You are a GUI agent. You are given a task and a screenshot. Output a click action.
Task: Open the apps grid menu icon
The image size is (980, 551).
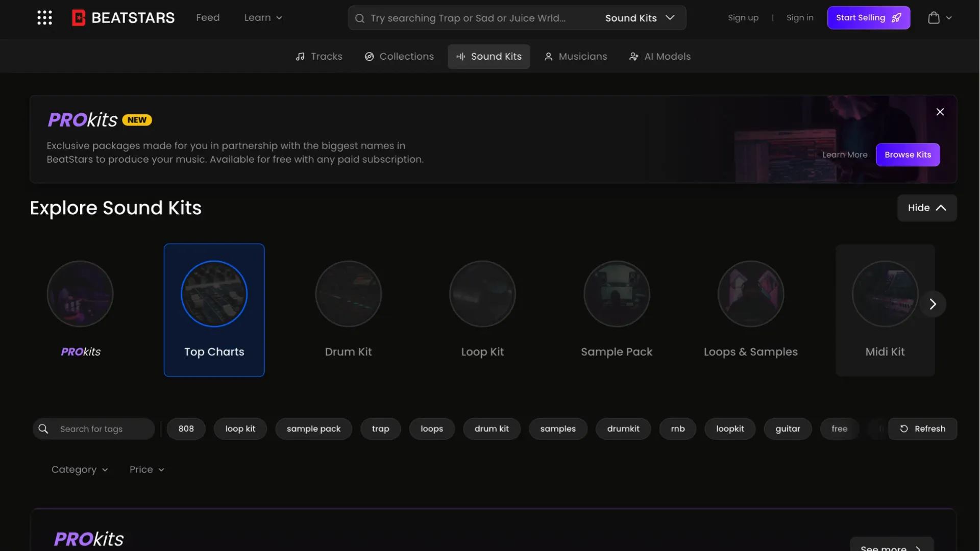[x=44, y=18]
